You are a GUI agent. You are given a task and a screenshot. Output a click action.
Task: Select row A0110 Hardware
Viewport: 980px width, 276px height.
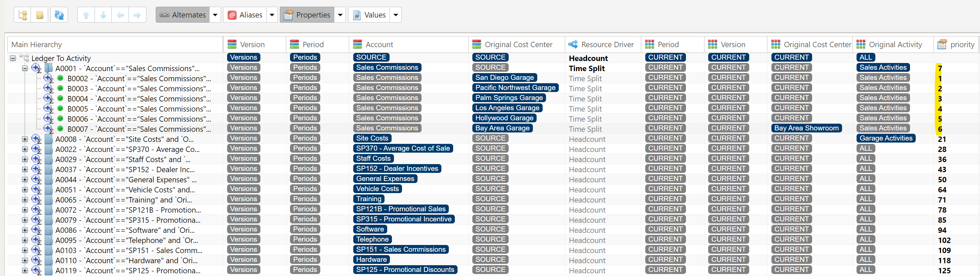tap(126, 260)
